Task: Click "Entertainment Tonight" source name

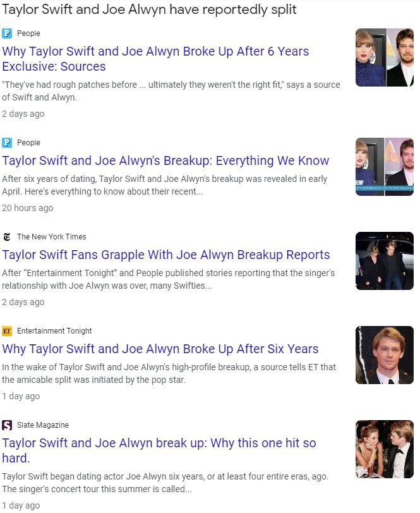Action: tap(54, 331)
